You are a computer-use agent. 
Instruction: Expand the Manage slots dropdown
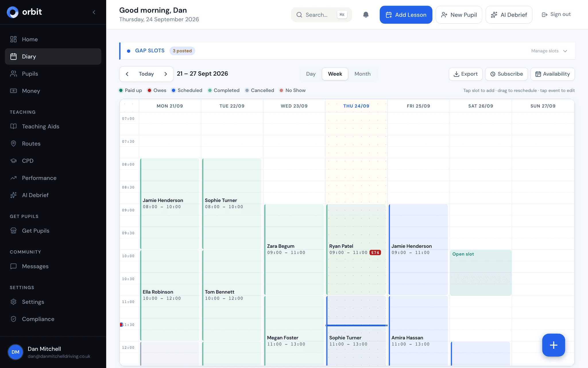coord(549,51)
